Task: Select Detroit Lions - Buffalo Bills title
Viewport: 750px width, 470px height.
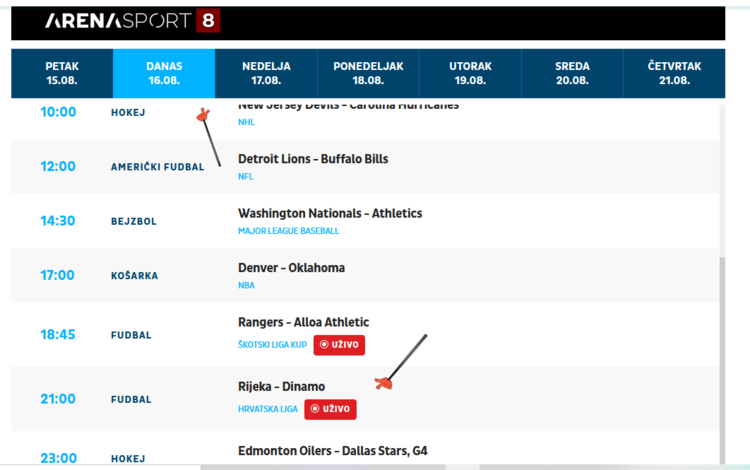Action: click(x=313, y=159)
